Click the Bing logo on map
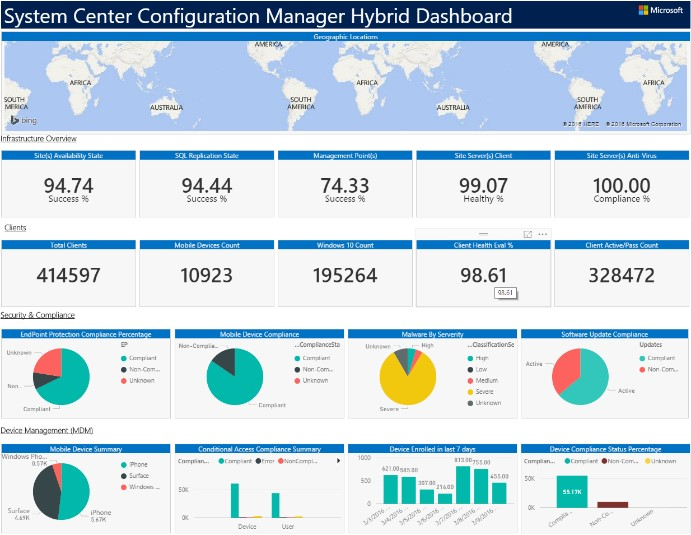 (x=23, y=120)
